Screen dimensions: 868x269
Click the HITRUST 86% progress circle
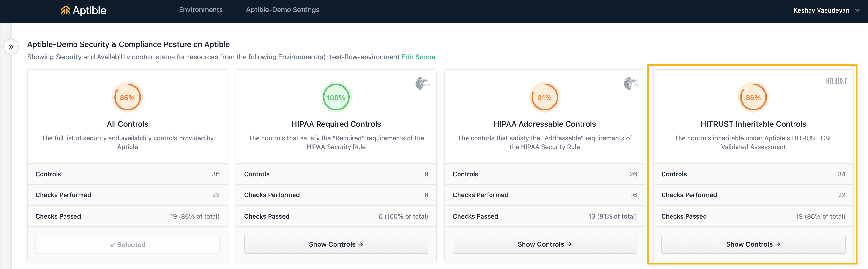click(x=753, y=97)
